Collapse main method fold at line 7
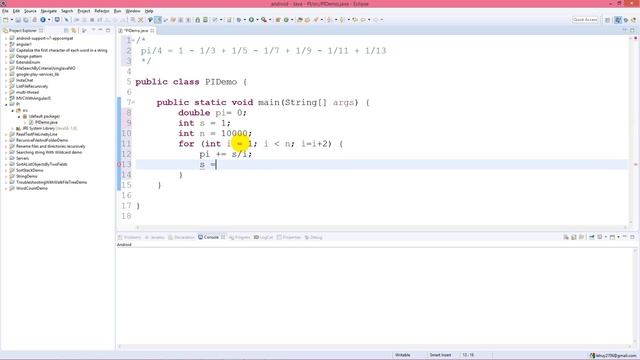 coord(133,102)
